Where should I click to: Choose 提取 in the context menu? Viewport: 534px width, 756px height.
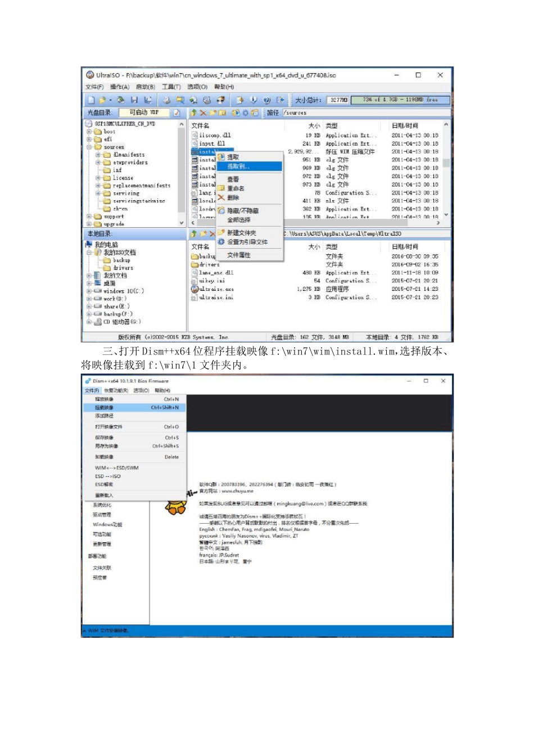click(249, 157)
